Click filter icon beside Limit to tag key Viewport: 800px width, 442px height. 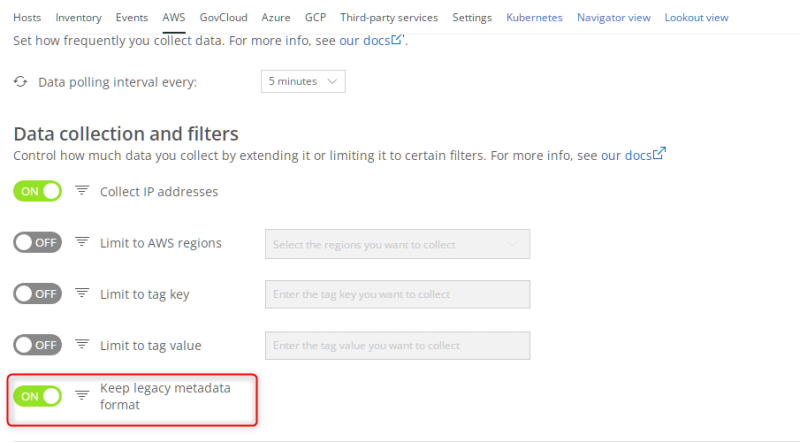click(x=83, y=294)
